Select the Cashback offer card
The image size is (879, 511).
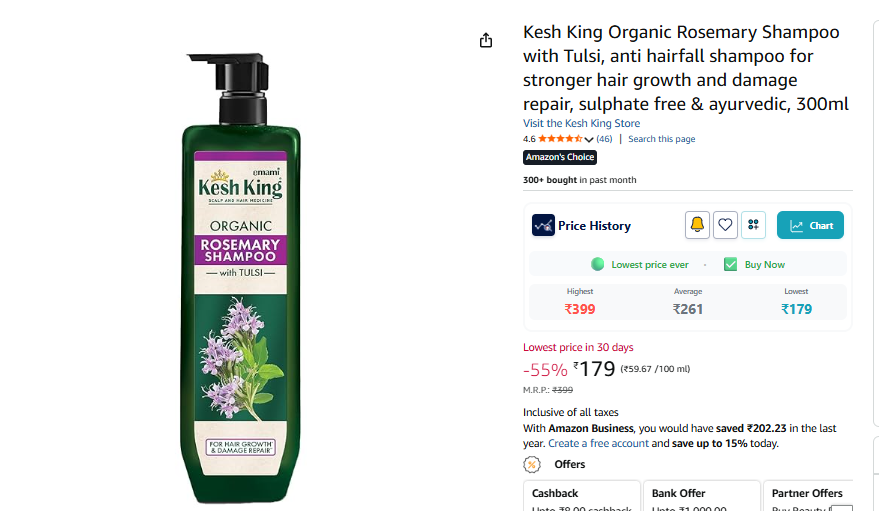click(581, 496)
